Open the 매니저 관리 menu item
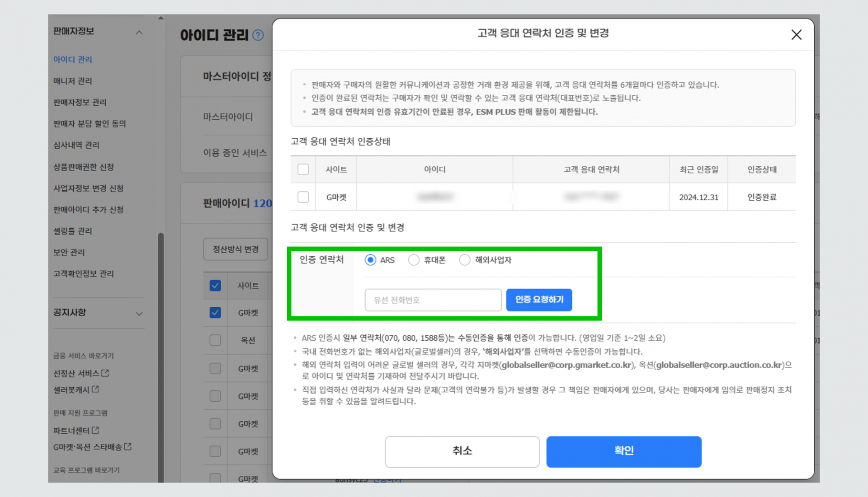The image size is (868, 497). (x=72, y=81)
